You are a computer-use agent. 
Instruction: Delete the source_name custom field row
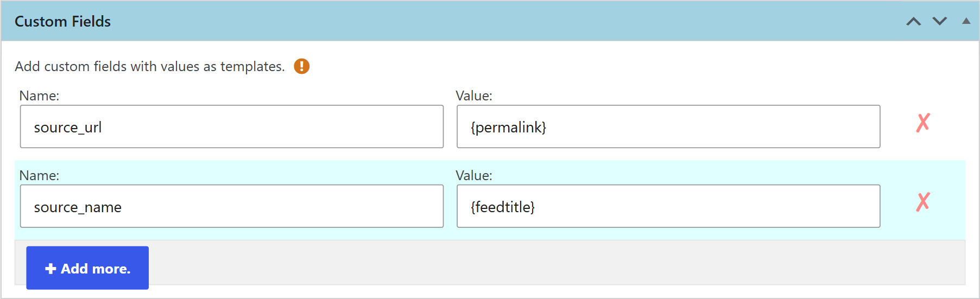point(923,202)
